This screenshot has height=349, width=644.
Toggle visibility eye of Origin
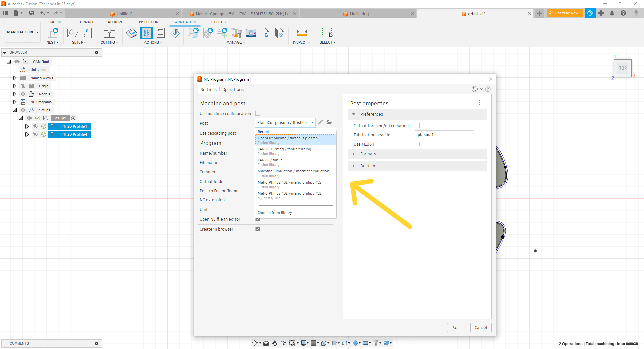pos(23,86)
